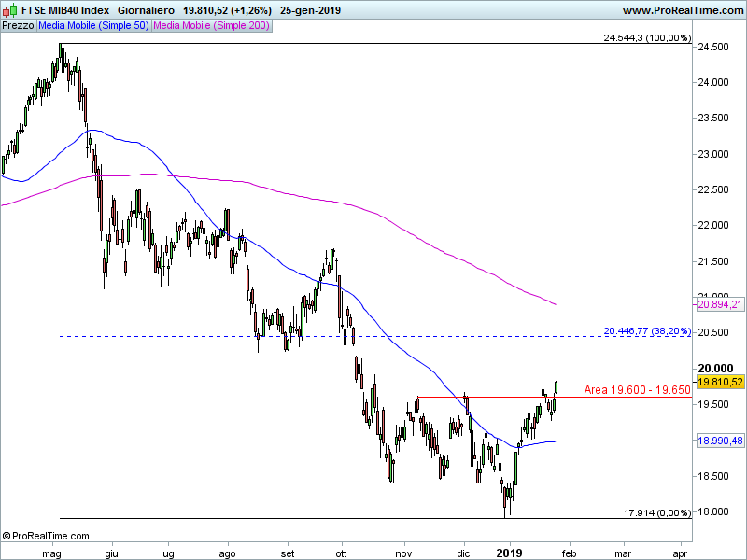The image size is (747, 560).
Task: Click the giu month label on the time axis
Action: pyautogui.click(x=111, y=553)
